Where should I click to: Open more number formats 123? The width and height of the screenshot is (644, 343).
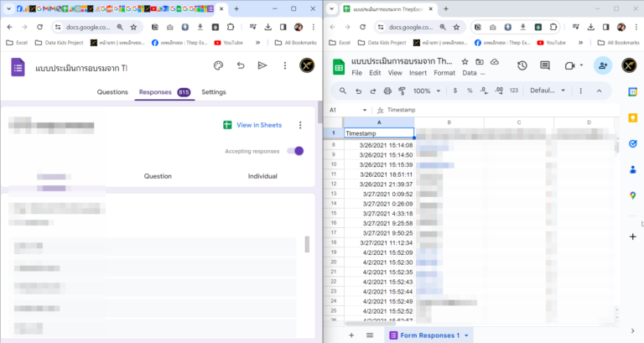click(x=514, y=91)
